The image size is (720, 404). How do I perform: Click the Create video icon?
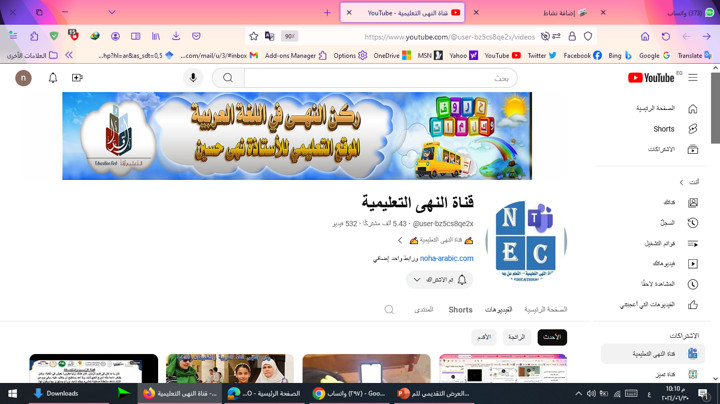pyautogui.click(x=77, y=78)
